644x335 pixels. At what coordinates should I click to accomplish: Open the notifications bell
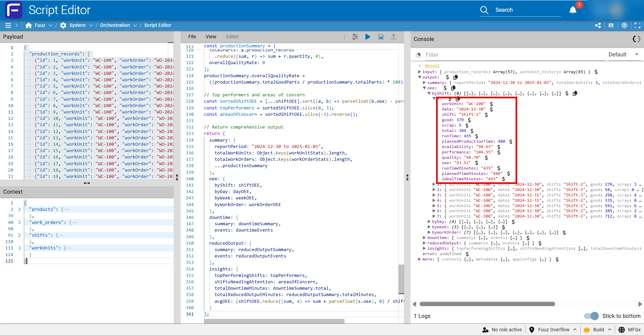[x=573, y=10]
